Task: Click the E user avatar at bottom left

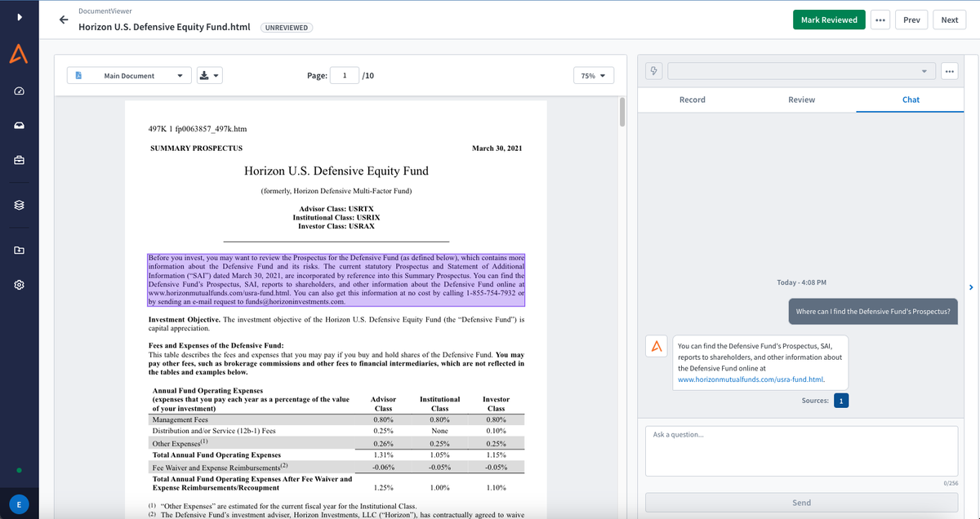Action: click(18, 503)
